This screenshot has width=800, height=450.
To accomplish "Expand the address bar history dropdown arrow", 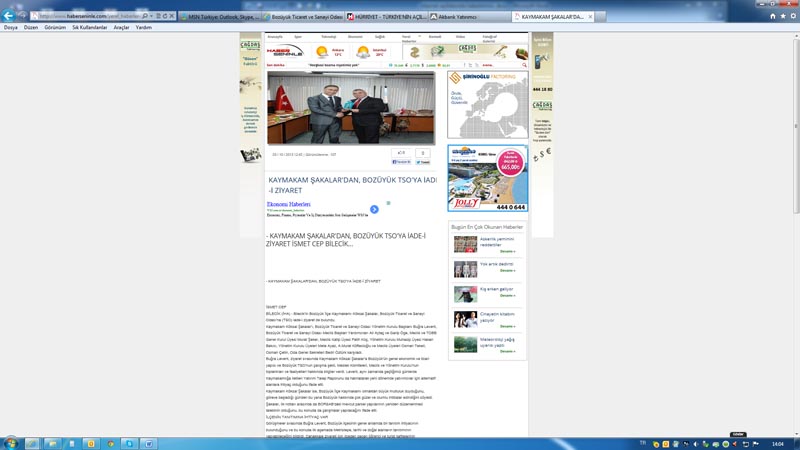I will [x=152, y=16].
